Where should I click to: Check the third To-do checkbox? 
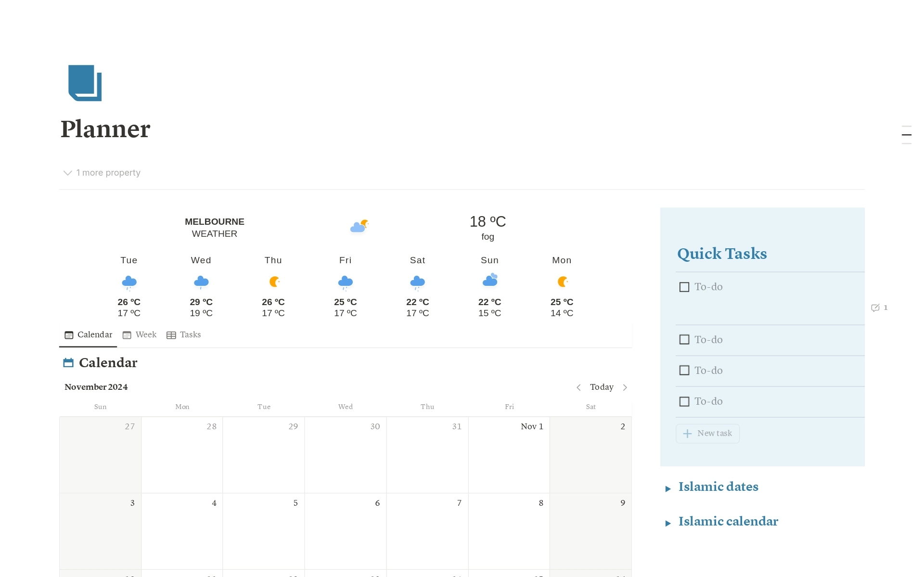(684, 371)
